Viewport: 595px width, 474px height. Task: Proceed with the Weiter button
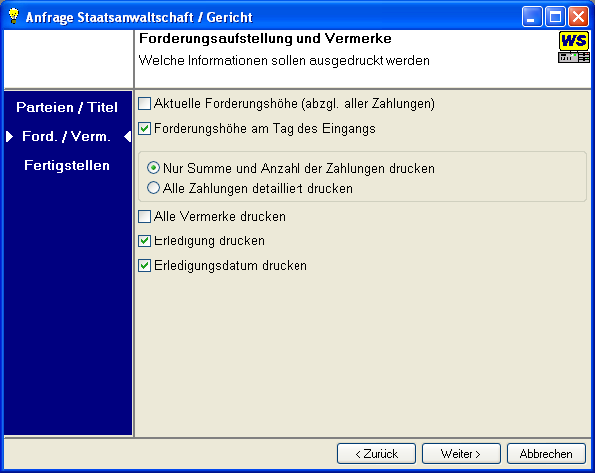tap(461, 454)
